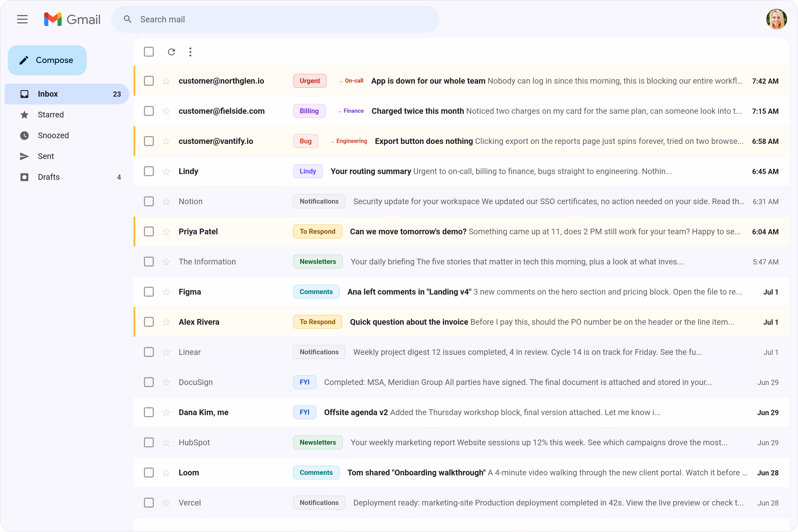
Task: Click Comments label on the Figma email
Action: click(316, 292)
